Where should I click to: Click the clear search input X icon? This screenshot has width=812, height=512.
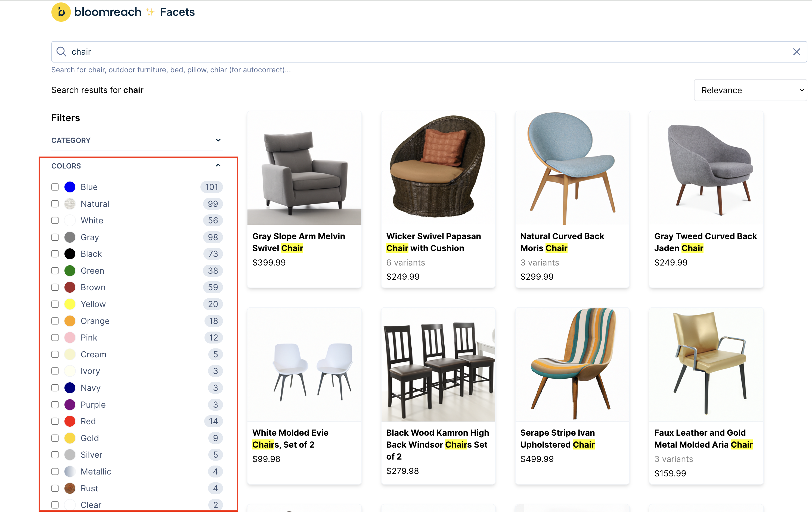tap(797, 51)
